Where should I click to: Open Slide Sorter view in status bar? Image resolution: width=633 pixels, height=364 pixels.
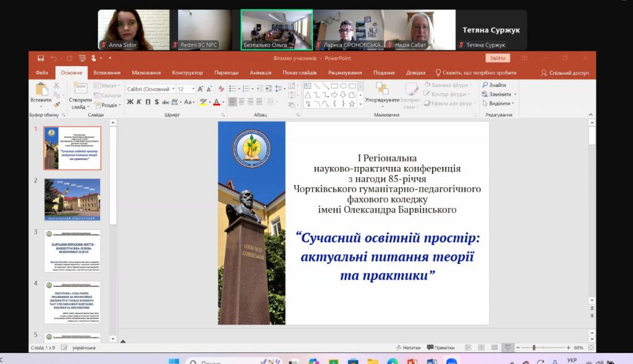point(481,347)
